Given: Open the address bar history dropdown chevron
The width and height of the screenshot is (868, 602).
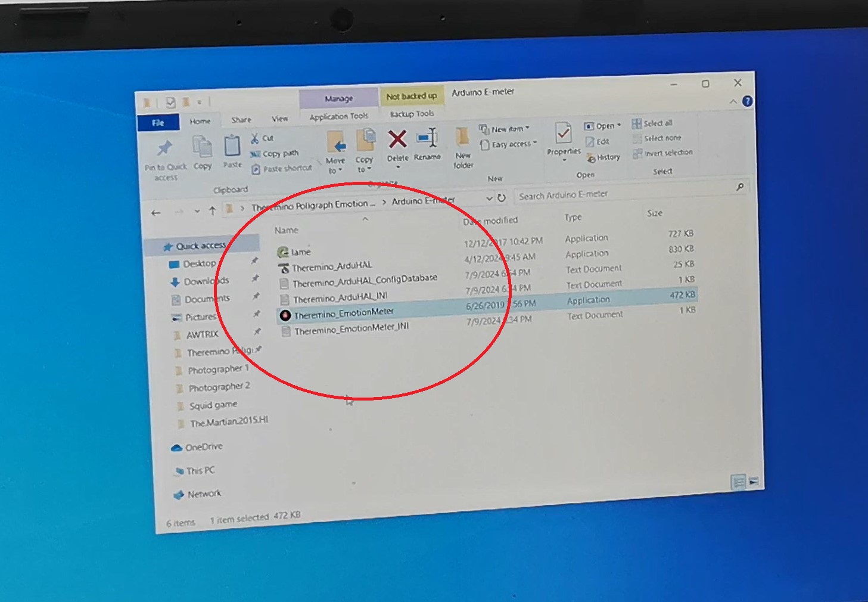Looking at the screenshot, I should point(489,198).
